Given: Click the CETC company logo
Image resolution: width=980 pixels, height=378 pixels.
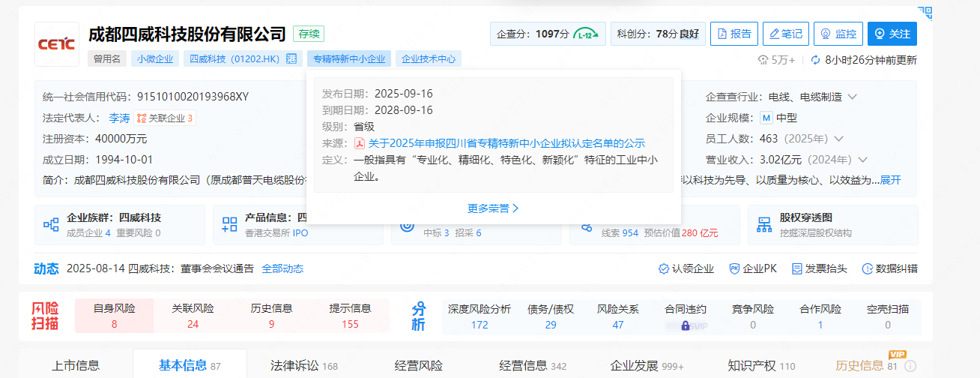Looking at the screenshot, I should click(57, 44).
